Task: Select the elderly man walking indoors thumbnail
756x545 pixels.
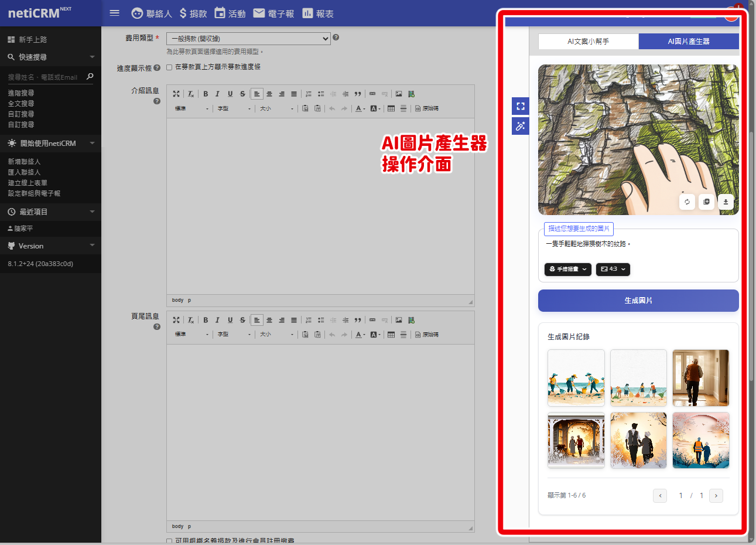Action: [700, 378]
